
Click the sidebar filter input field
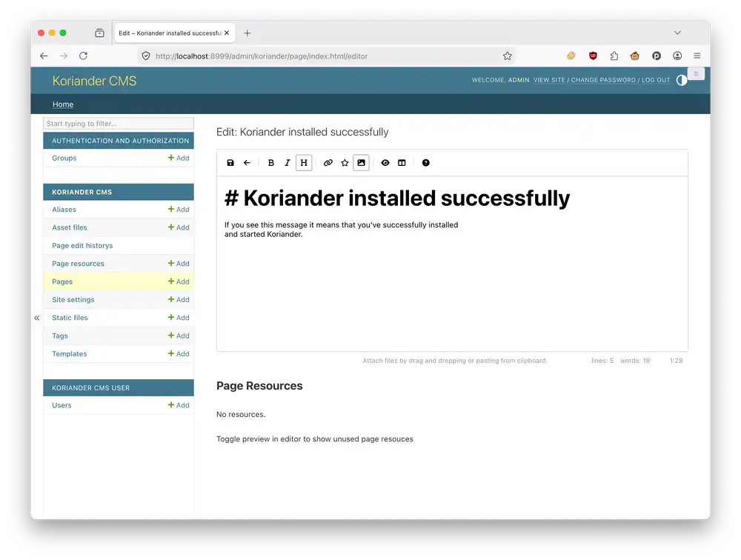[119, 124]
